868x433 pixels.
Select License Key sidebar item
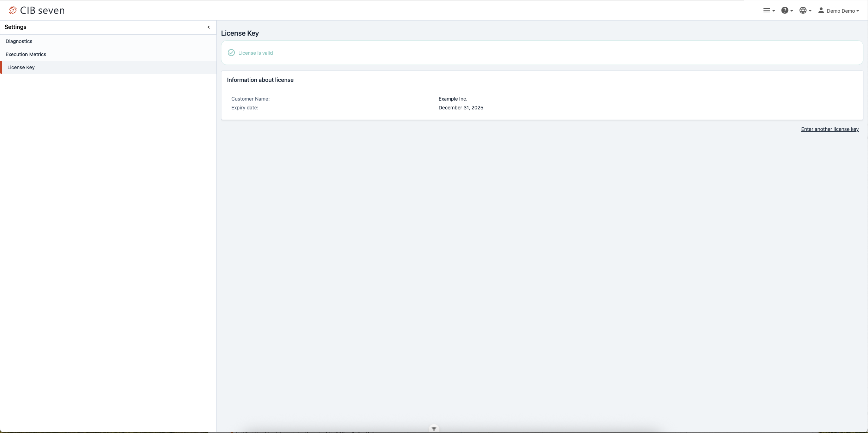click(21, 67)
